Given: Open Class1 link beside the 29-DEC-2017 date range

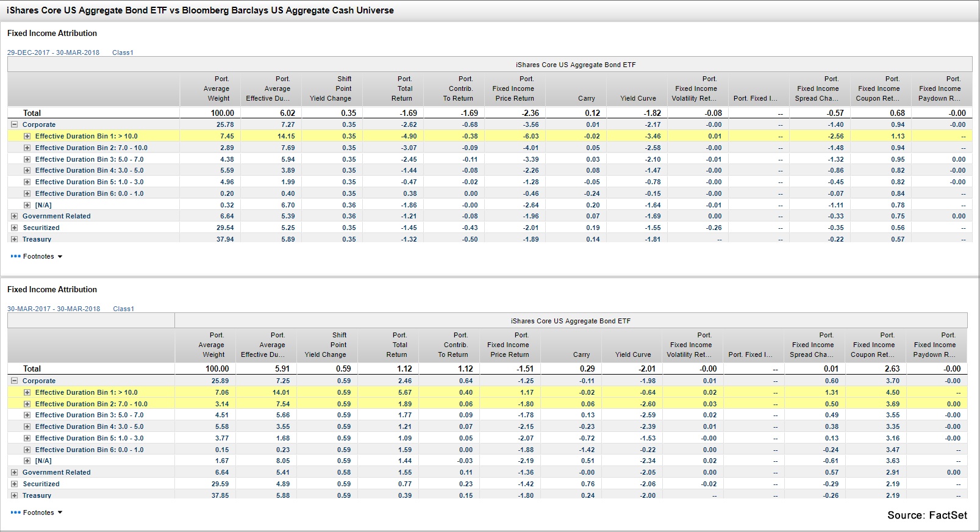Looking at the screenshot, I should coord(123,52).
